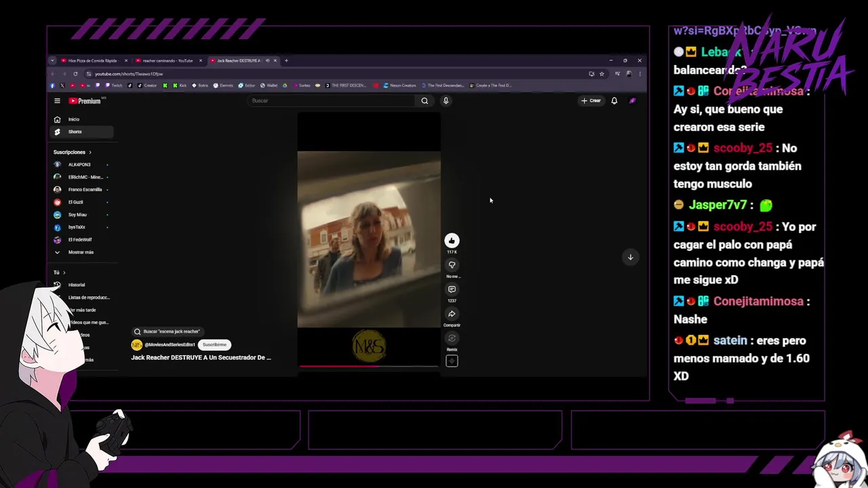Open the Wallet bookmark
868x488 pixels.
coord(268,85)
